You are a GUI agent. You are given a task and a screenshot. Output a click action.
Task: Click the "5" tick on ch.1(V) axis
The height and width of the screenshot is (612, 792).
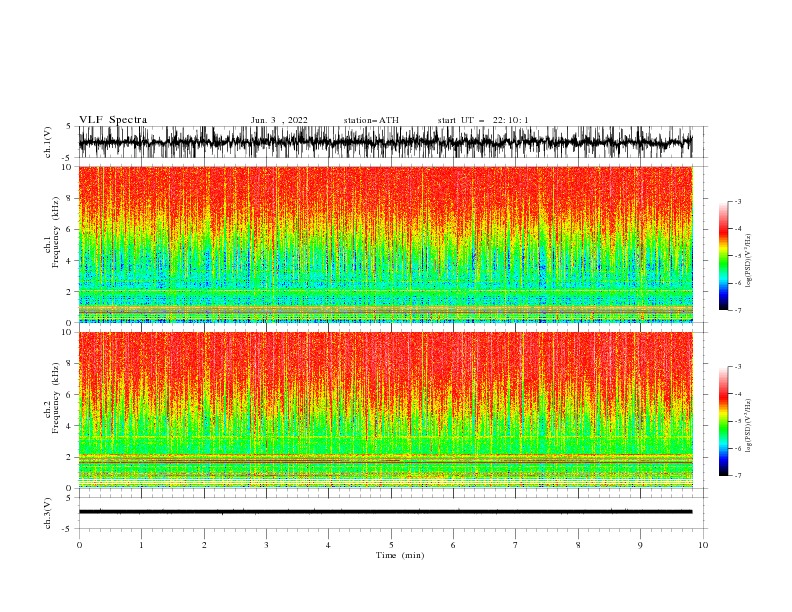click(x=68, y=127)
